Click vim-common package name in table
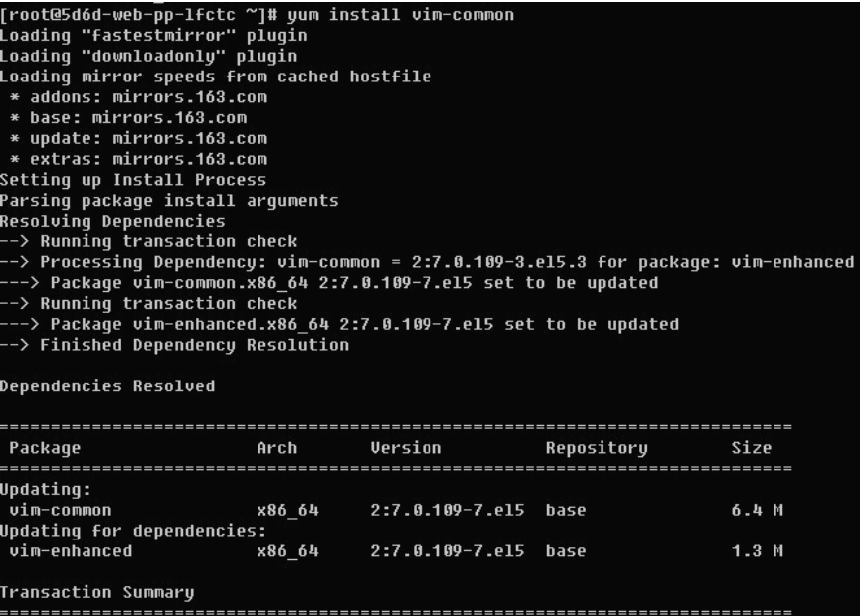Screen dimensions: 860x616 pos(61,511)
